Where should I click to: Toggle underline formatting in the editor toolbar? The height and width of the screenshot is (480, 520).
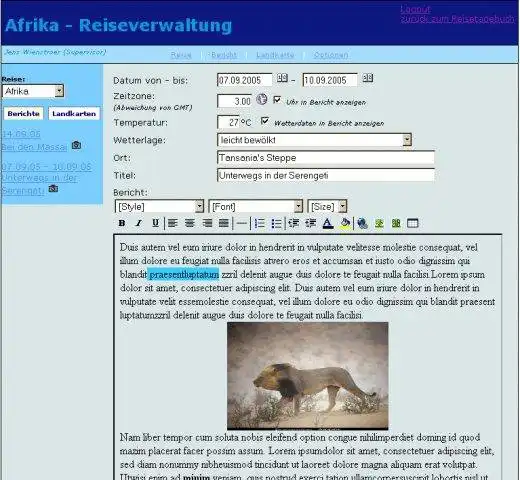click(x=155, y=223)
